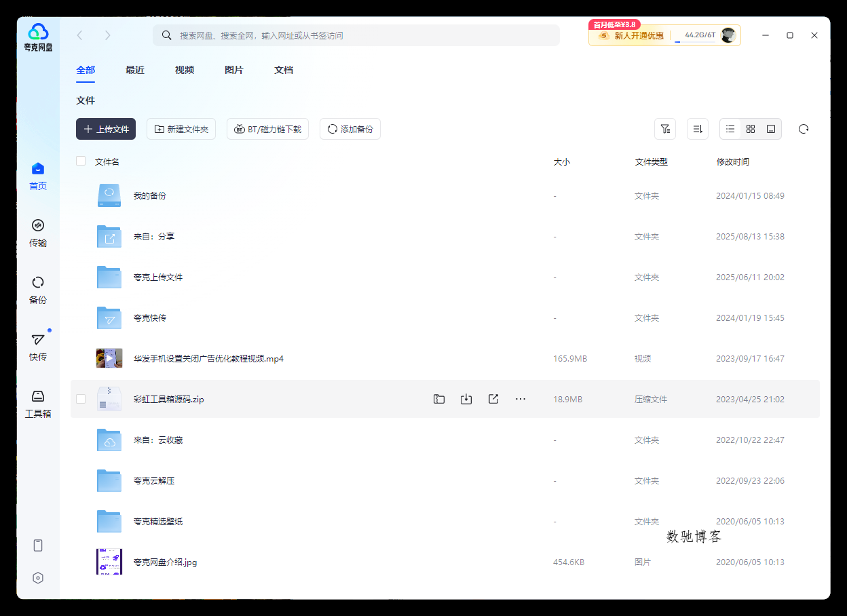Open the 我的备份 folder icon
This screenshot has height=616, width=847.
(x=109, y=195)
